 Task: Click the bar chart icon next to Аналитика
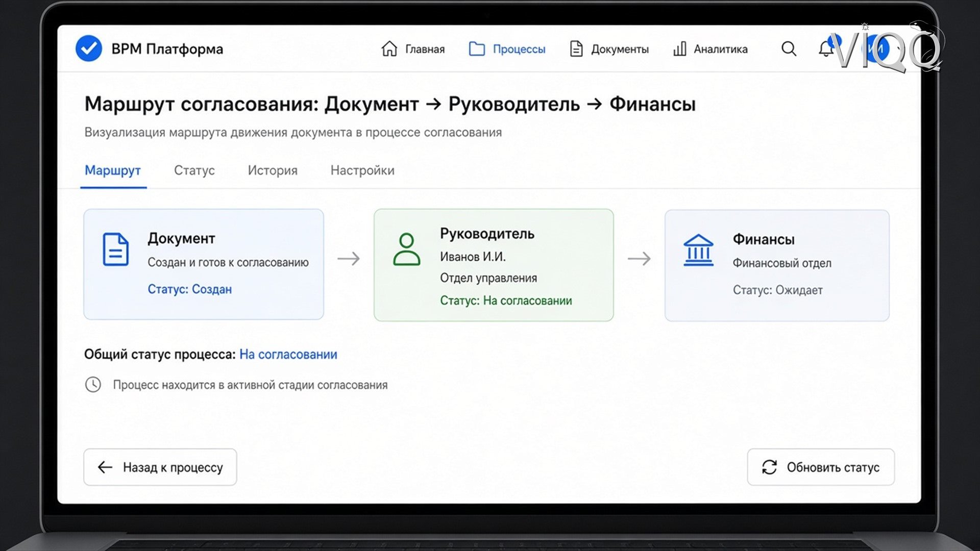click(x=679, y=49)
